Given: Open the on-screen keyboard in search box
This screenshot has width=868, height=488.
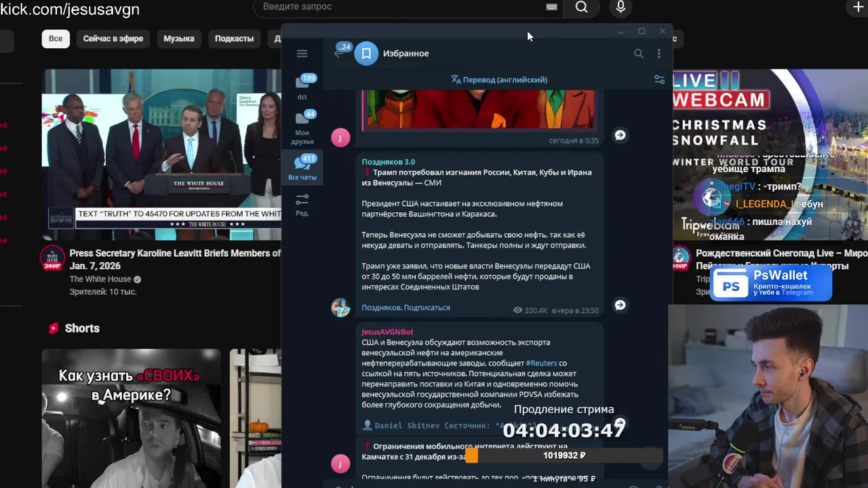Looking at the screenshot, I should point(551,7).
